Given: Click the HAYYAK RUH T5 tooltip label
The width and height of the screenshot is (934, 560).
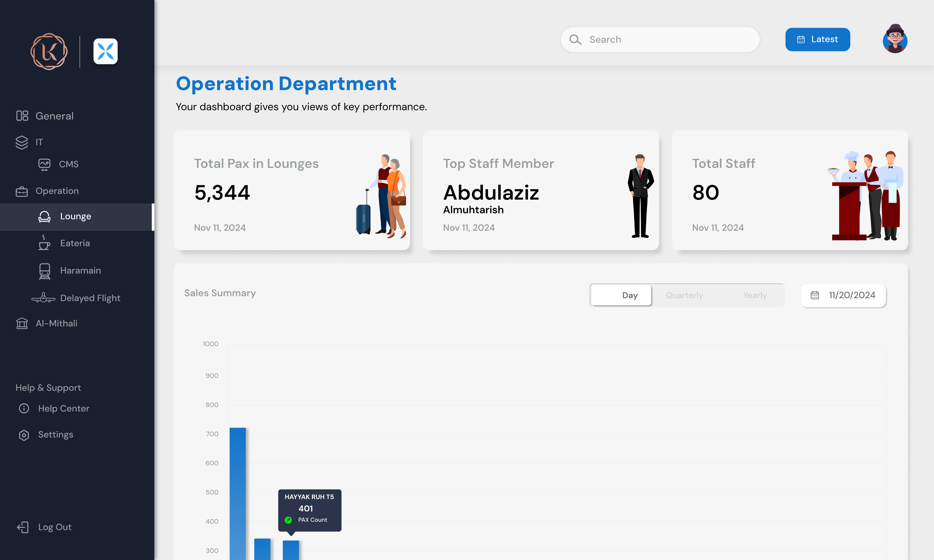Looking at the screenshot, I should (x=309, y=497).
